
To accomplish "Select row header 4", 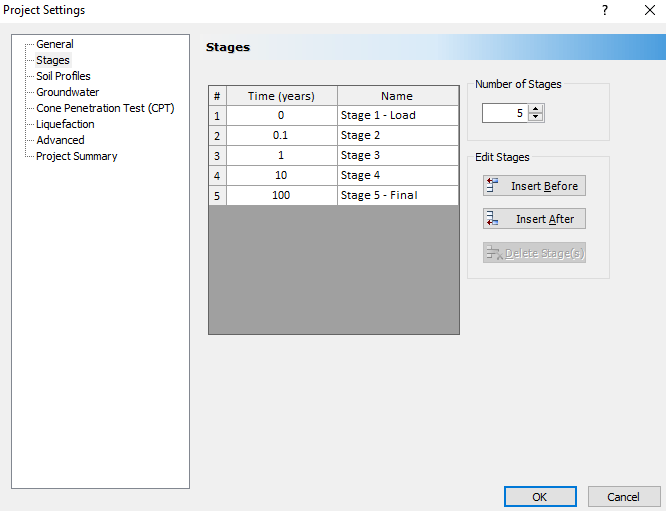I will click(x=217, y=175).
